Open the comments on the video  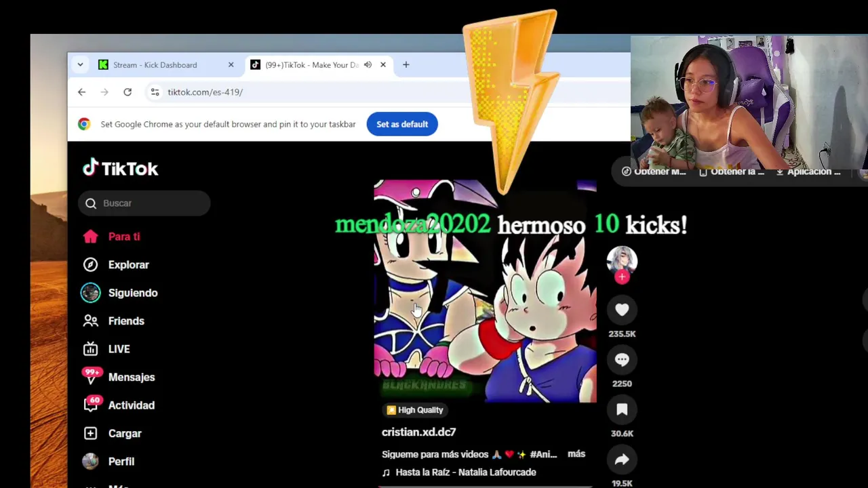[x=622, y=360]
